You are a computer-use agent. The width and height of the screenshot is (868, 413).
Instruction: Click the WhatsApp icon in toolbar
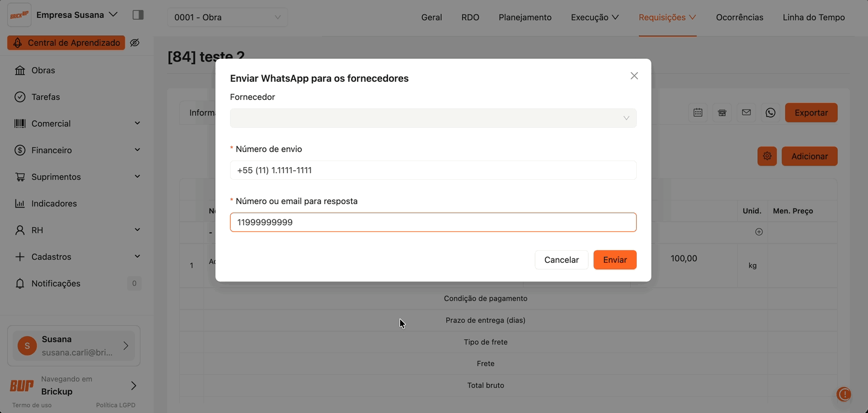(770, 113)
